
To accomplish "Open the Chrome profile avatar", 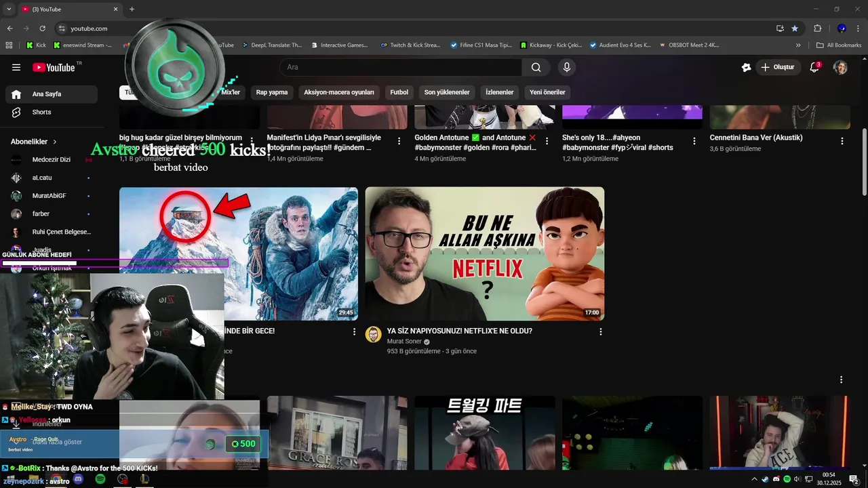I will click(x=842, y=28).
